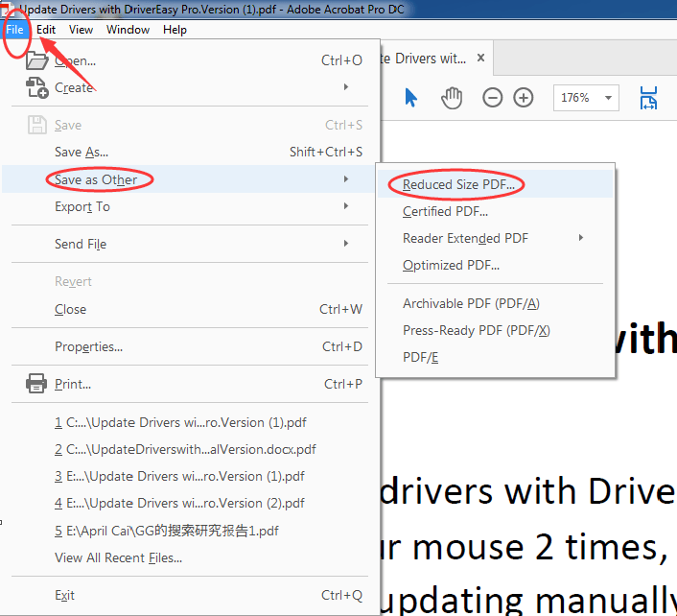Open the File menu

tap(14, 30)
